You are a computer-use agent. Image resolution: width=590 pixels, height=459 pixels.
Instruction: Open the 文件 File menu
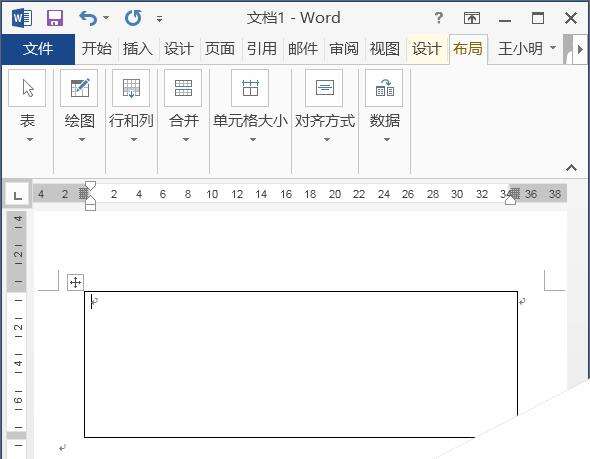tap(38, 49)
